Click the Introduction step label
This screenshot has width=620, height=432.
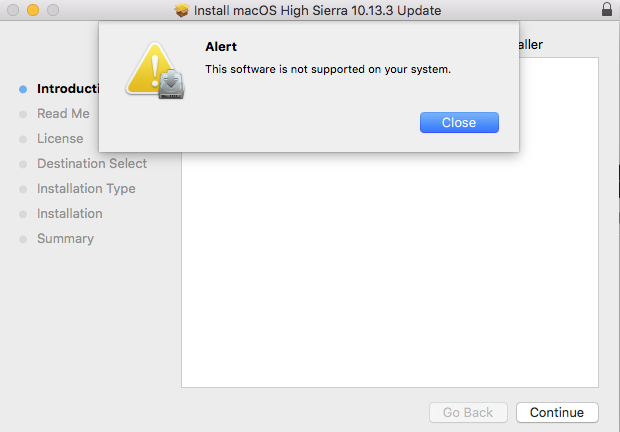point(68,89)
